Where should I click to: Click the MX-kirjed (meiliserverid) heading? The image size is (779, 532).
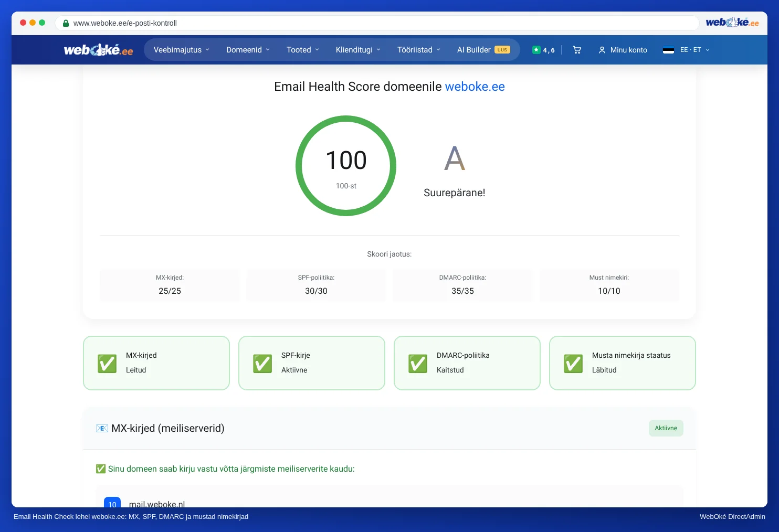coord(168,428)
